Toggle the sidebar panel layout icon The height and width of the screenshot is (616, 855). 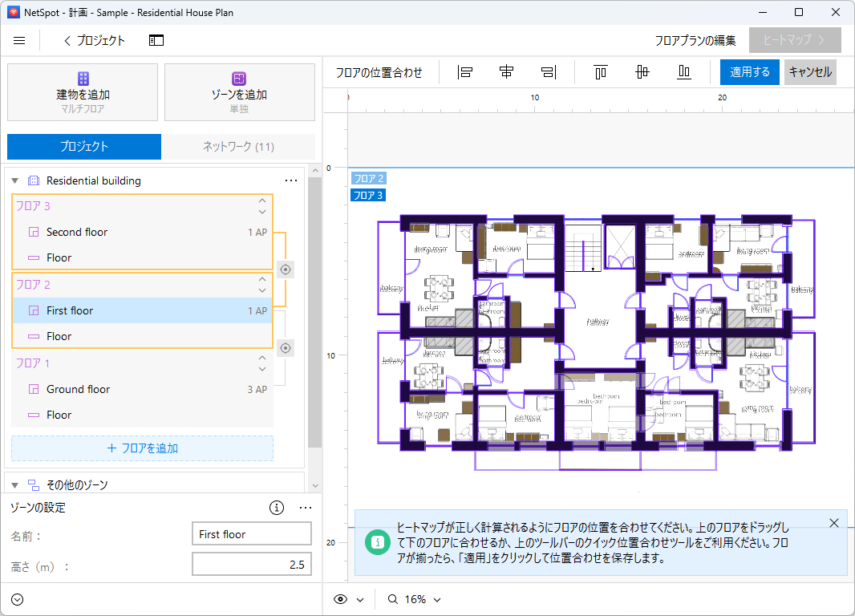[x=156, y=40]
